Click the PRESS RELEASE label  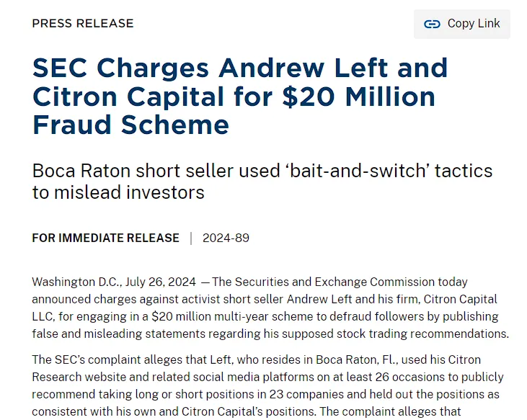83,23
